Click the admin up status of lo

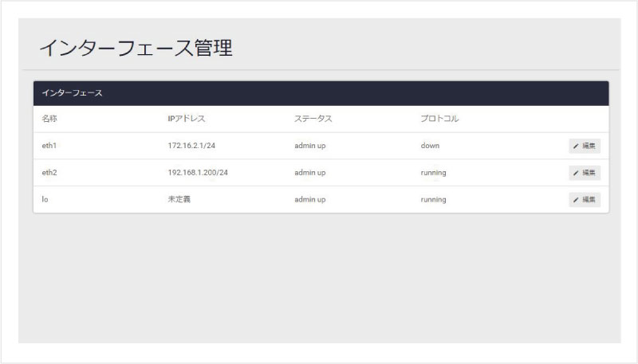point(310,199)
